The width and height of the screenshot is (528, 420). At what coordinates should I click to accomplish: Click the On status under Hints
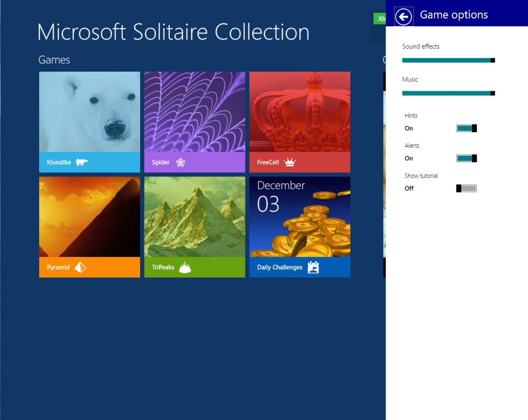409,128
